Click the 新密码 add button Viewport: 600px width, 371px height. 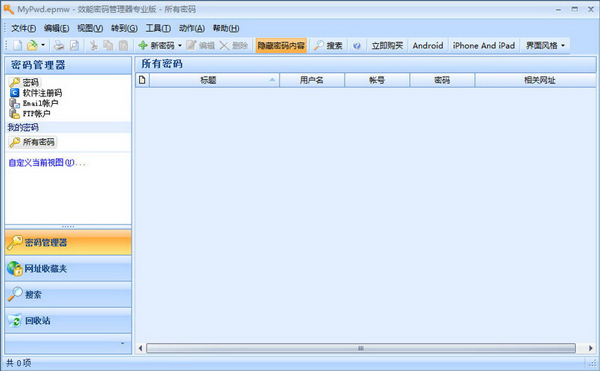[156, 46]
